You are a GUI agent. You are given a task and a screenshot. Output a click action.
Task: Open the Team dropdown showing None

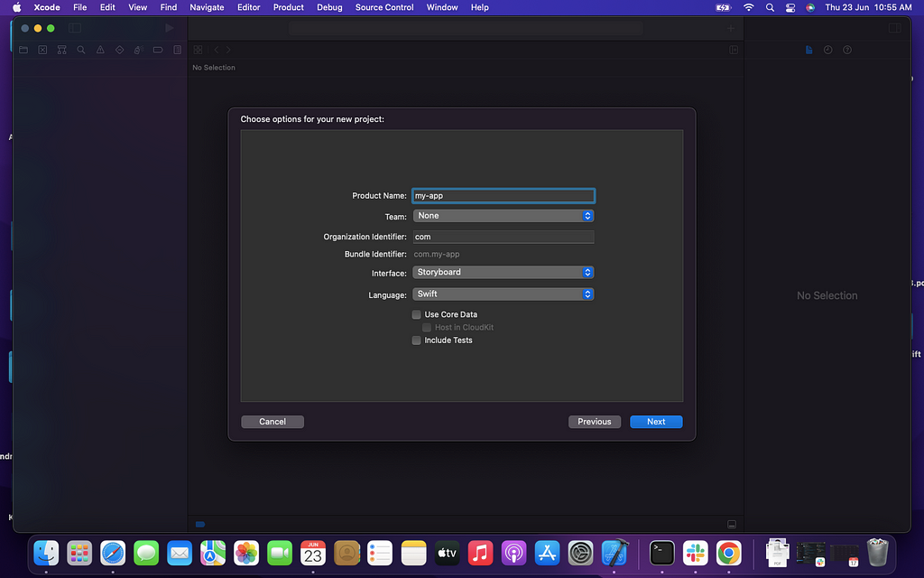click(504, 216)
